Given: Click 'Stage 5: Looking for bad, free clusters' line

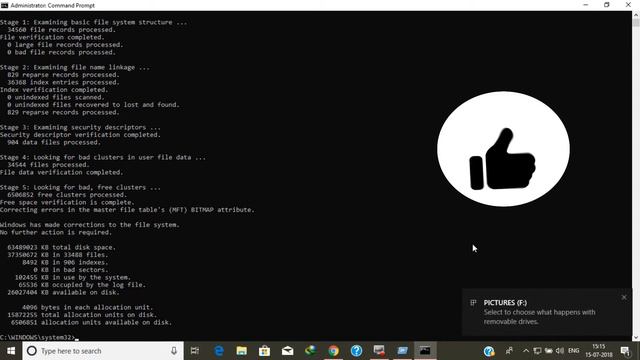Looking at the screenshot, I should pyautogui.click(x=80, y=187).
